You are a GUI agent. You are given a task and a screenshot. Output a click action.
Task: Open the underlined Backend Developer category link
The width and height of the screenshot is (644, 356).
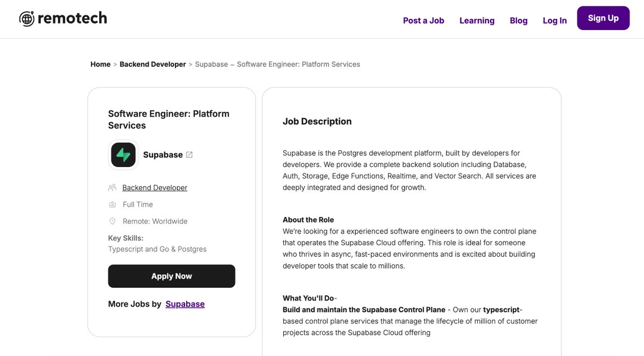click(x=155, y=187)
